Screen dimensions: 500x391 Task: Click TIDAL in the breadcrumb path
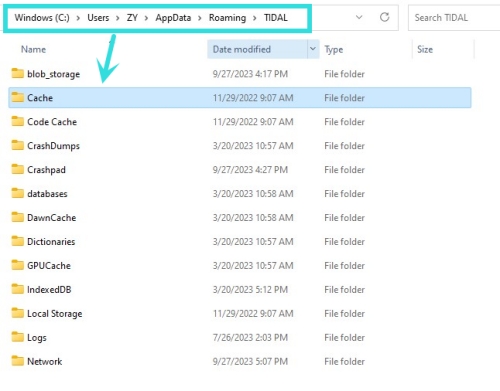[x=276, y=18]
